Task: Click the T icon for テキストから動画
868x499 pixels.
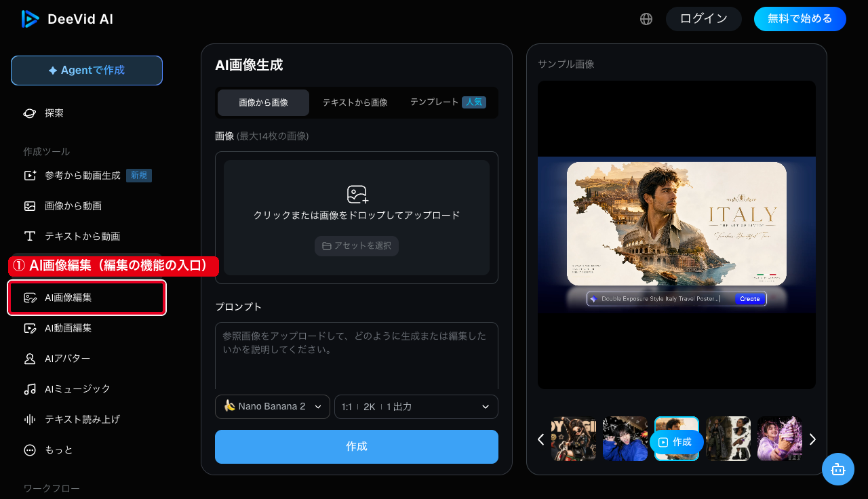Action: tap(30, 236)
